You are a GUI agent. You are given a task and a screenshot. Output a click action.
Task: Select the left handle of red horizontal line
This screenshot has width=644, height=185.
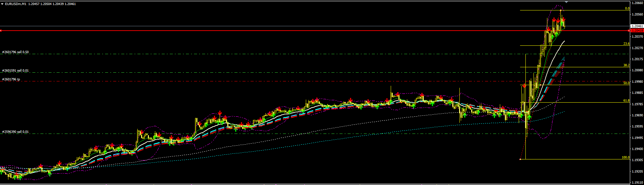(x=1, y=31)
